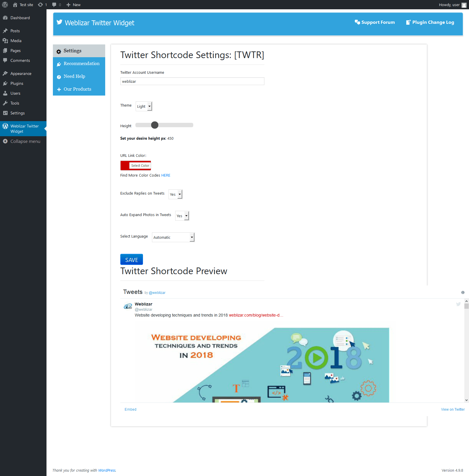Click the Appearance brush icon
The height and width of the screenshot is (476, 469).
pyautogui.click(x=5, y=73)
